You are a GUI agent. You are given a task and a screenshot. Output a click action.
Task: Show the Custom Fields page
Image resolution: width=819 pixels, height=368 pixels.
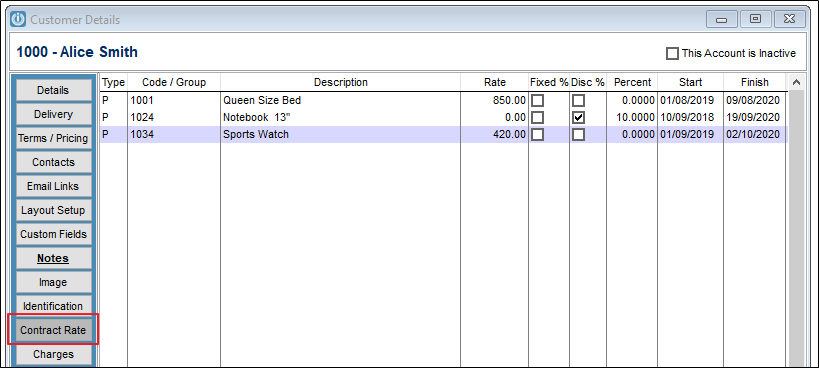click(53, 234)
